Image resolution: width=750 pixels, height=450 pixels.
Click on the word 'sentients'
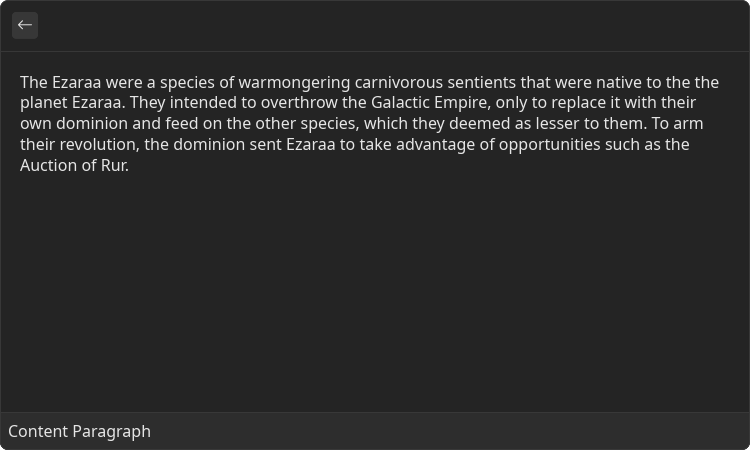click(x=482, y=82)
